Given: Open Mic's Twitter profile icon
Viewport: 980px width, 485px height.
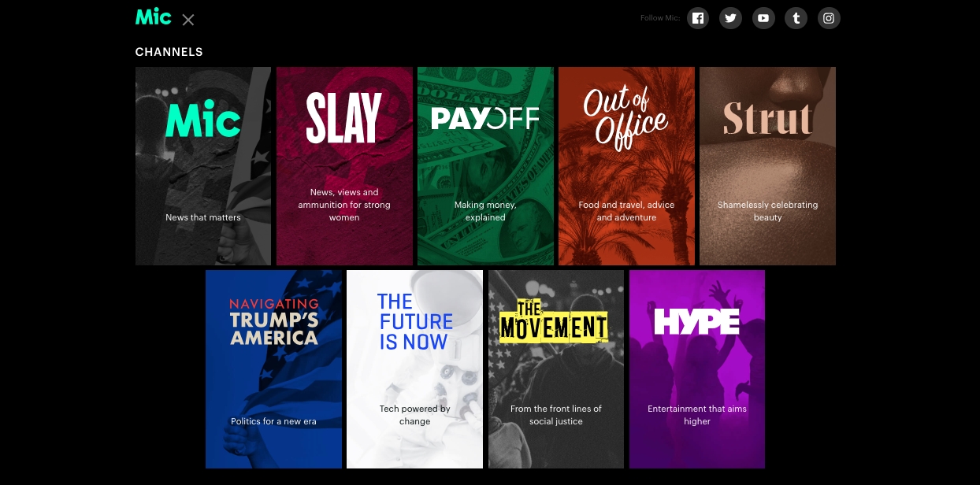Looking at the screenshot, I should coord(730,18).
